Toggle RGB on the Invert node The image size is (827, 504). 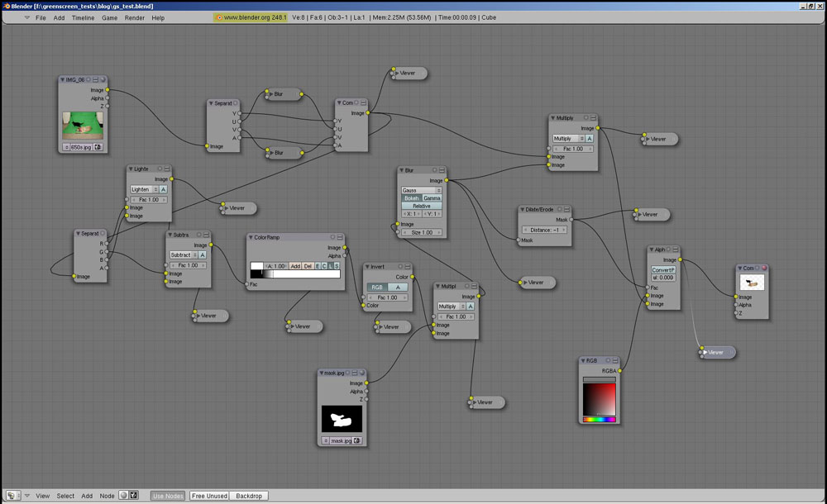pos(377,288)
